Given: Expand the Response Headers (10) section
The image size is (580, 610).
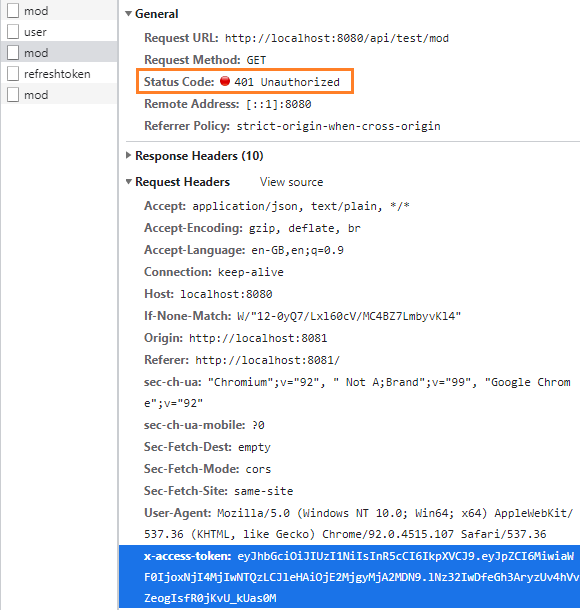Looking at the screenshot, I should pos(128,155).
